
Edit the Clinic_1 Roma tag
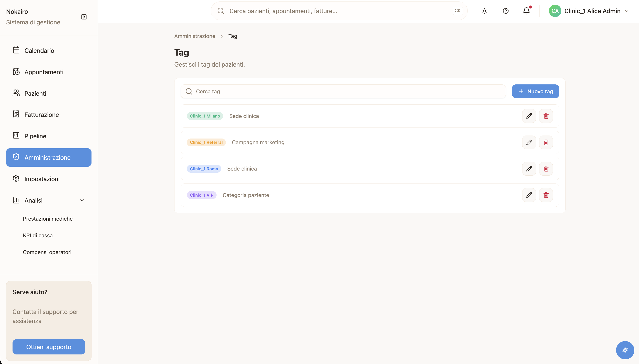[529, 169]
